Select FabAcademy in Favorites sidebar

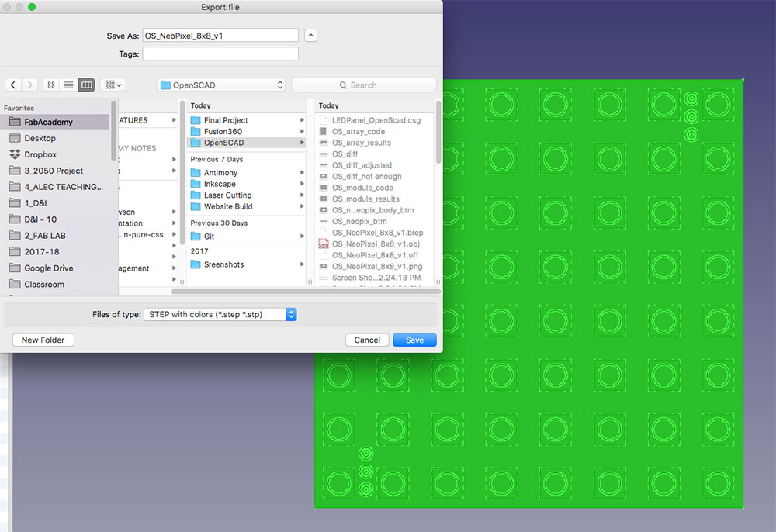54,122
